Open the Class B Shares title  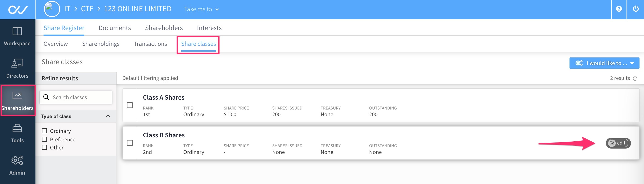point(164,135)
